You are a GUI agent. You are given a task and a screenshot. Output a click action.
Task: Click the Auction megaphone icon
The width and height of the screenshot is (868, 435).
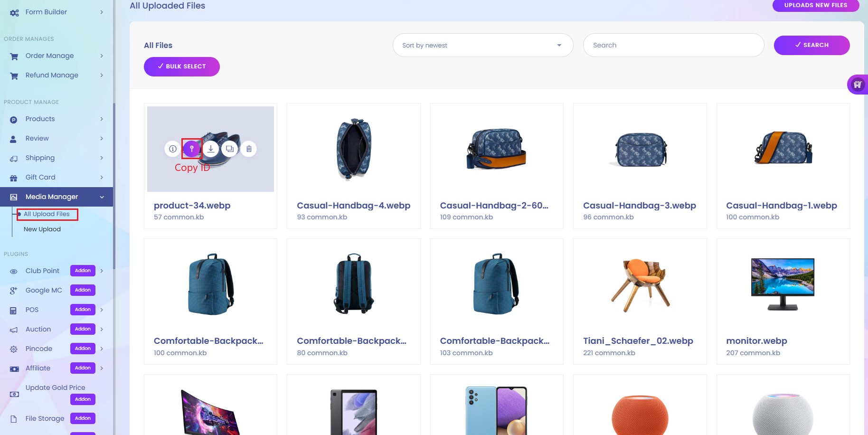(14, 330)
